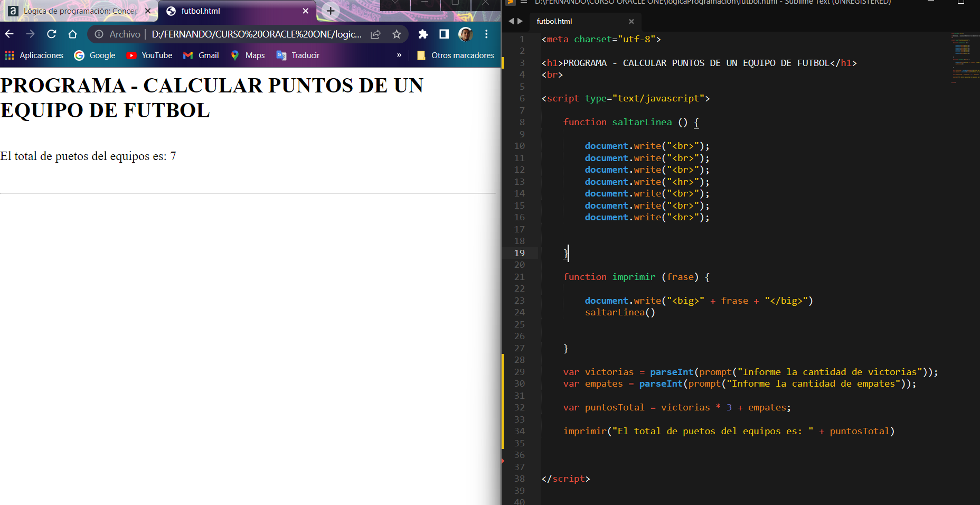The image size is (980, 505).
Task: Click 'var puntosTotal' code line
Action: (x=677, y=407)
